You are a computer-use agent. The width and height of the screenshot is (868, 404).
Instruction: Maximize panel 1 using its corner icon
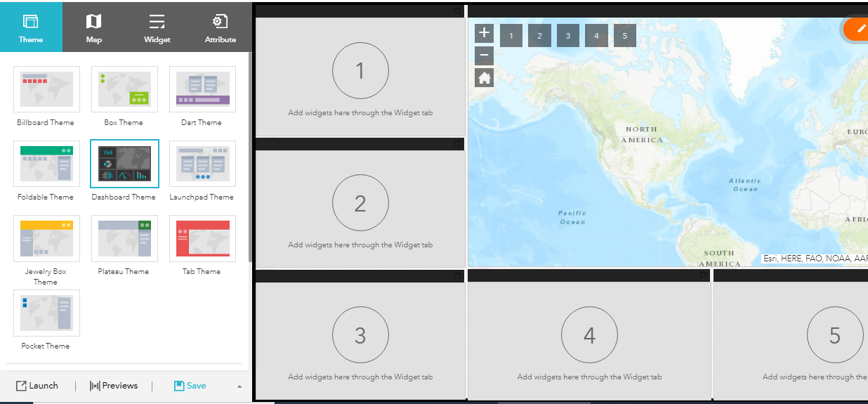pos(457,11)
